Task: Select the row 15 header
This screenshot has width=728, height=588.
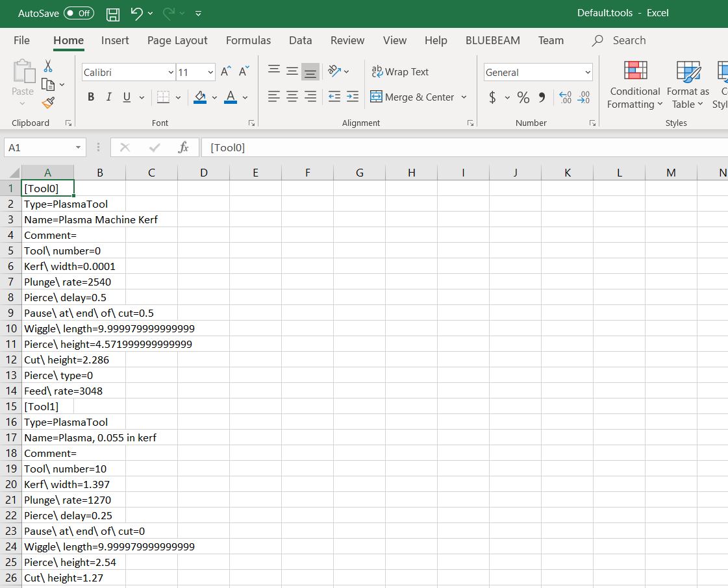Action: (x=10, y=406)
